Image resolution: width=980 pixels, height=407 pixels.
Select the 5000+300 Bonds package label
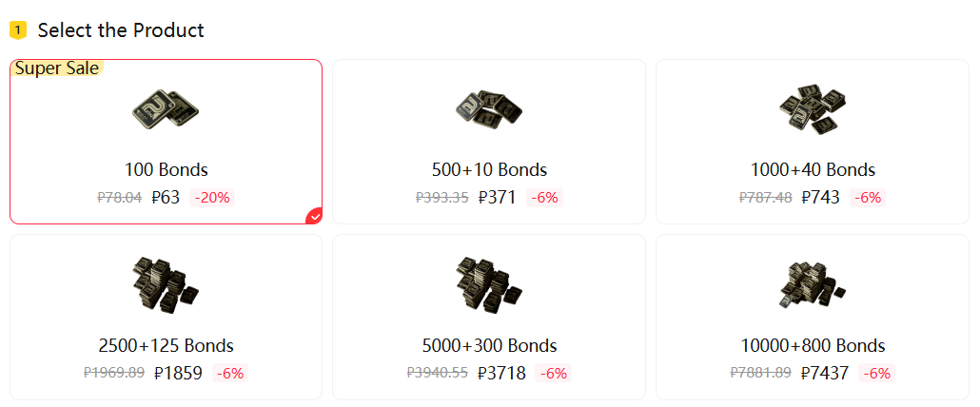489,345
